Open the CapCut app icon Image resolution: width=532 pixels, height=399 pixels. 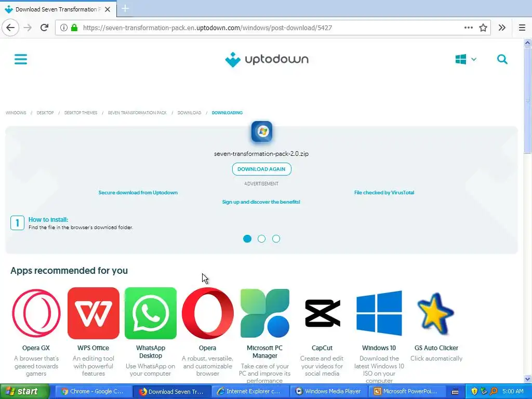(x=322, y=313)
